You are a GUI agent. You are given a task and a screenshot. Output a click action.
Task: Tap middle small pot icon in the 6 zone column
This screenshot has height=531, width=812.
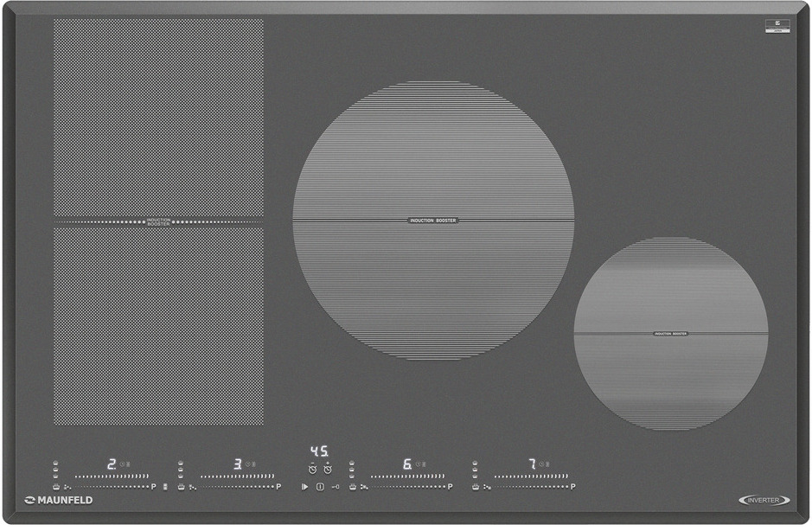pyautogui.click(x=352, y=470)
